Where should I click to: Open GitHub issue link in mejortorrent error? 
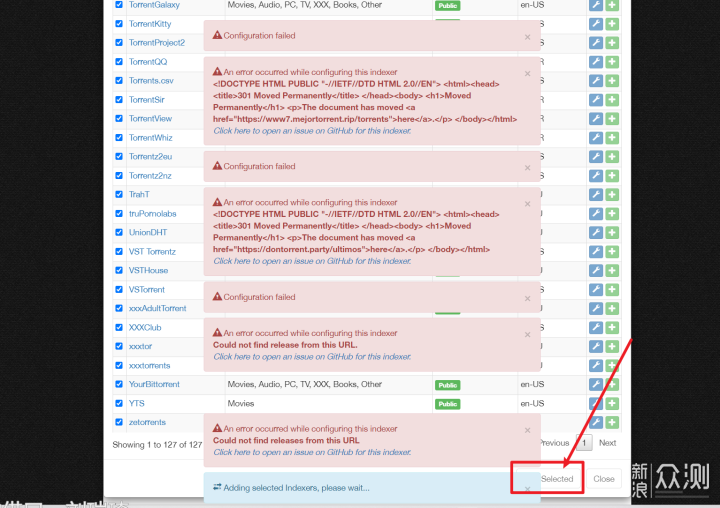(x=312, y=131)
